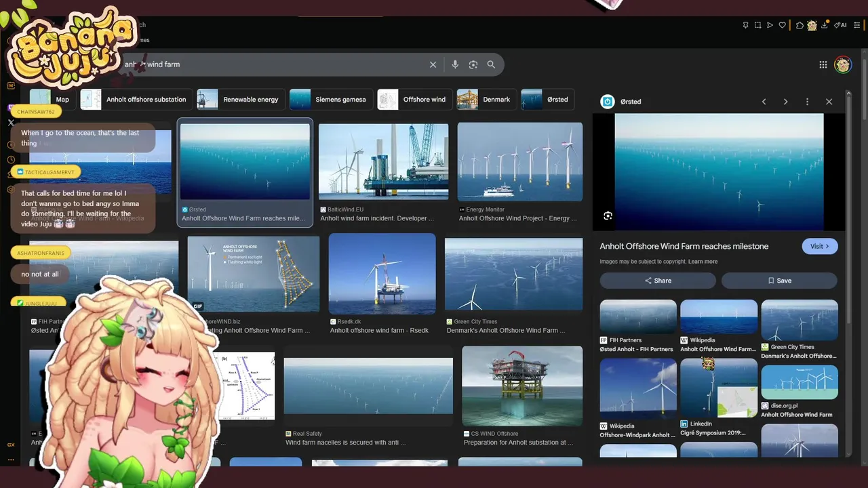Open the X (Twitter) sidebar icon
This screenshot has height=488, width=868.
(x=11, y=123)
